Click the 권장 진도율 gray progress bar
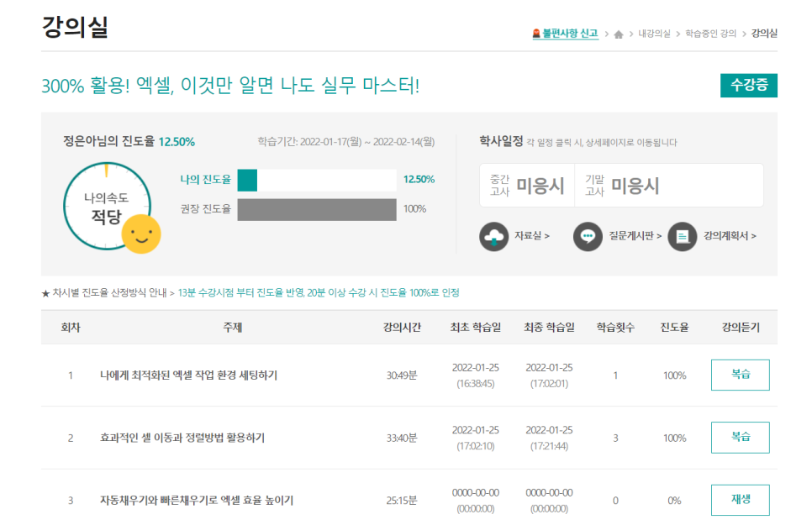This screenshot has width=812, height=525. coord(317,210)
